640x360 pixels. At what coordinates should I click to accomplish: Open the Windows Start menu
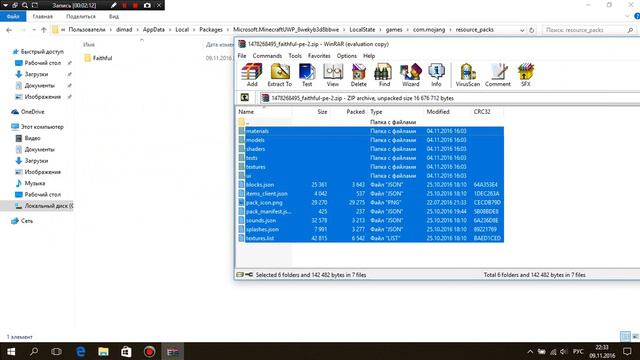point(11,351)
